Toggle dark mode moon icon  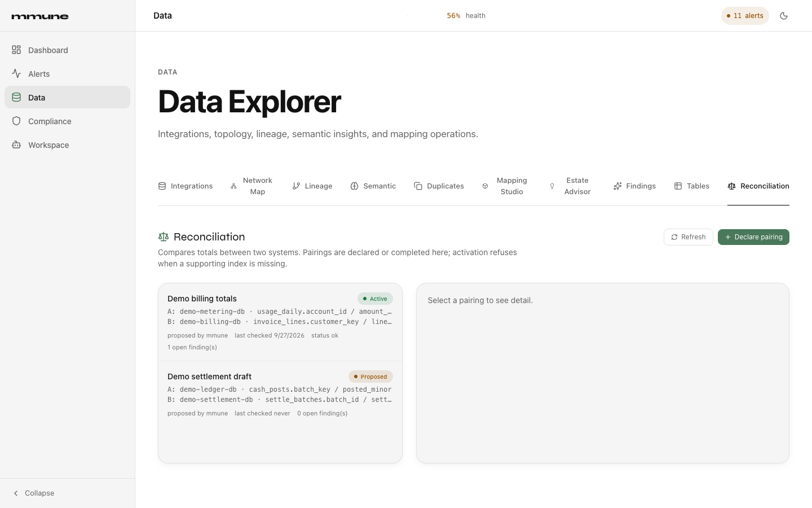coord(784,16)
